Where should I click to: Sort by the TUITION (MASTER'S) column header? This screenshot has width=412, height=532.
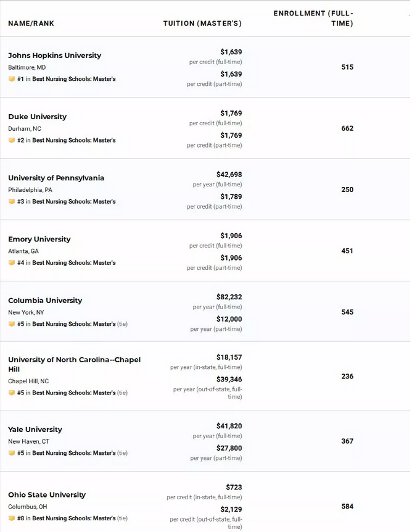tap(202, 23)
